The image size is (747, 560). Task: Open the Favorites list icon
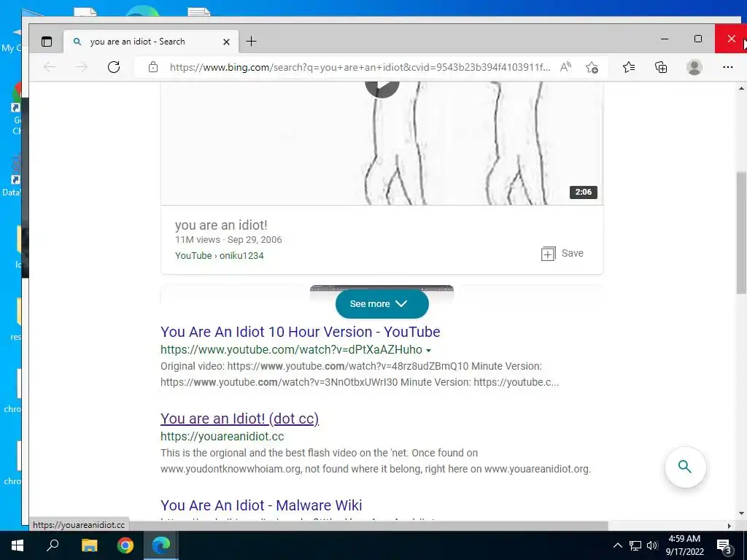coord(629,67)
